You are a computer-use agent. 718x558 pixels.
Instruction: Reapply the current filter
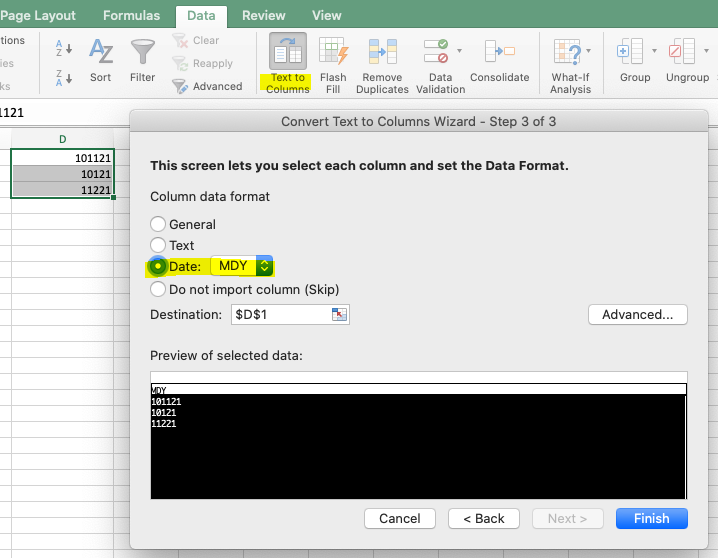pyautogui.click(x=203, y=63)
